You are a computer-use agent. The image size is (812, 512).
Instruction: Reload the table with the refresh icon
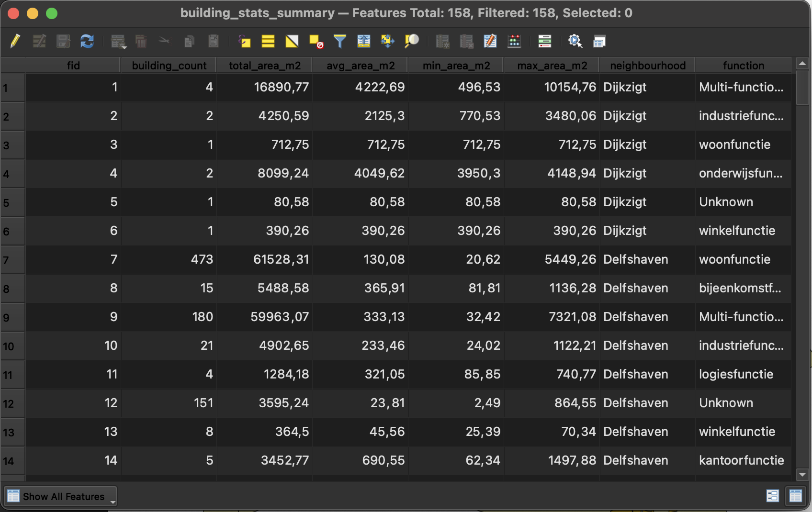coord(87,41)
